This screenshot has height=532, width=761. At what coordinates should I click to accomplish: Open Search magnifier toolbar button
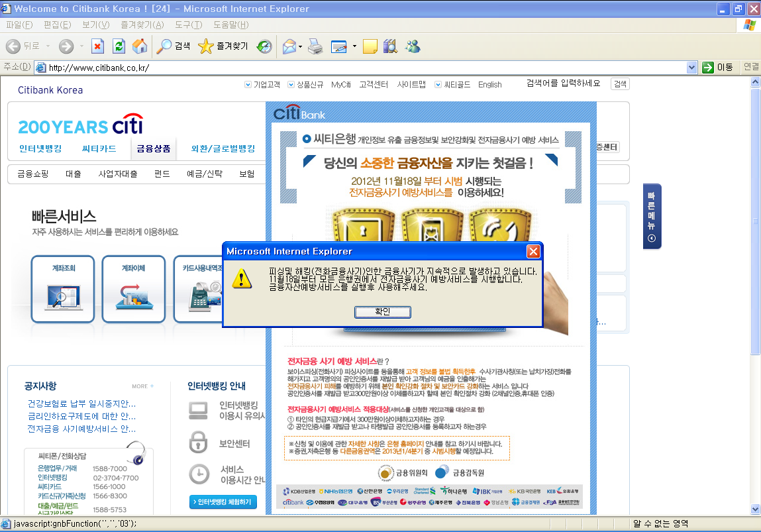[174, 46]
